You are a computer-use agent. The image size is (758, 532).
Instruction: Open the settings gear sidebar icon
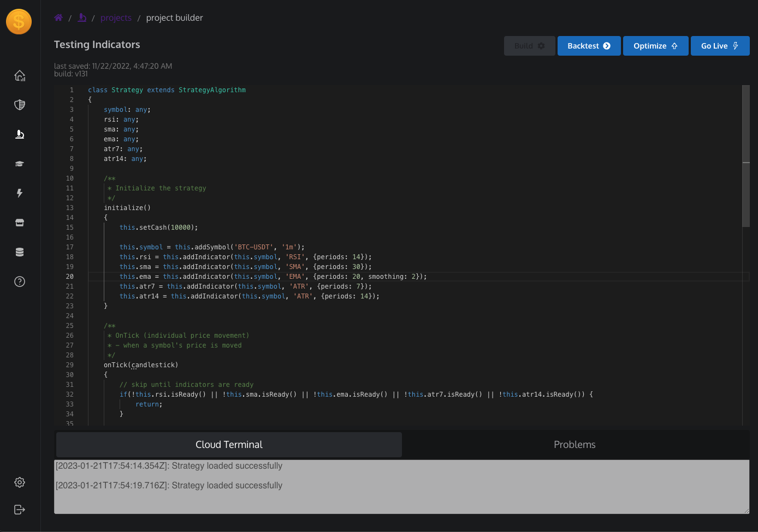pyautogui.click(x=20, y=482)
